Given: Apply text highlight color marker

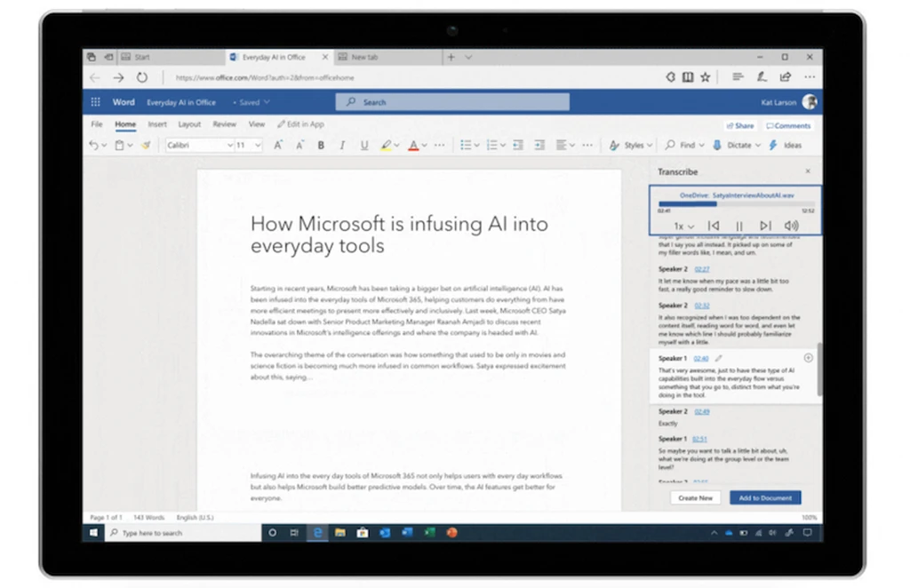Looking at the screenshot, I should pyautogui.click(x=386, y=146).
